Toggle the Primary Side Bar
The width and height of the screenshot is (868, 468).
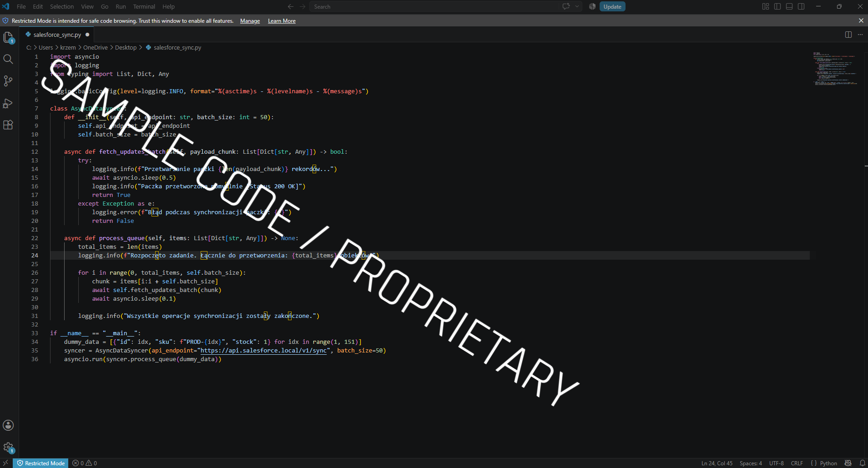[777, 6]
